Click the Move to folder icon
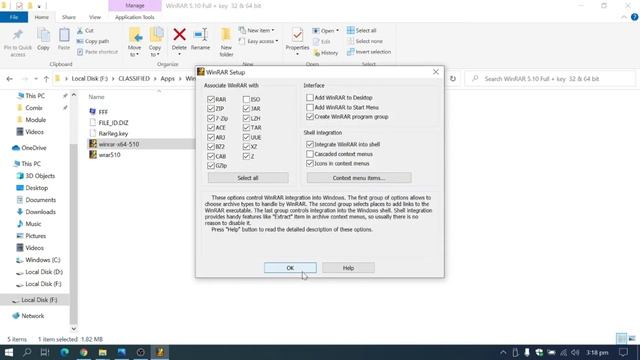Viewport: 640px width, 360px height. click(135, 36)
